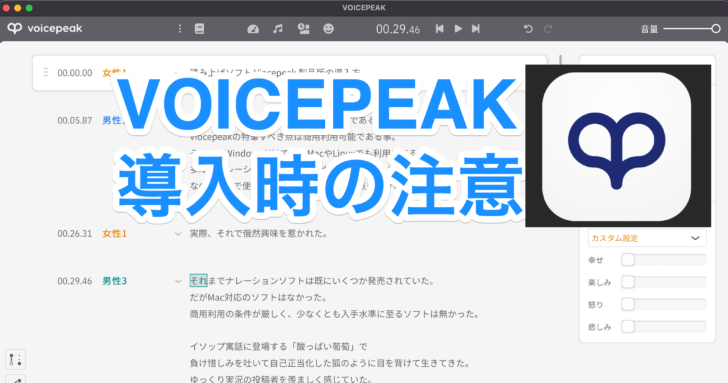728x383 pixels.
Task: Open the speed gauge settings icon
Action: click(x=253, y=29)
